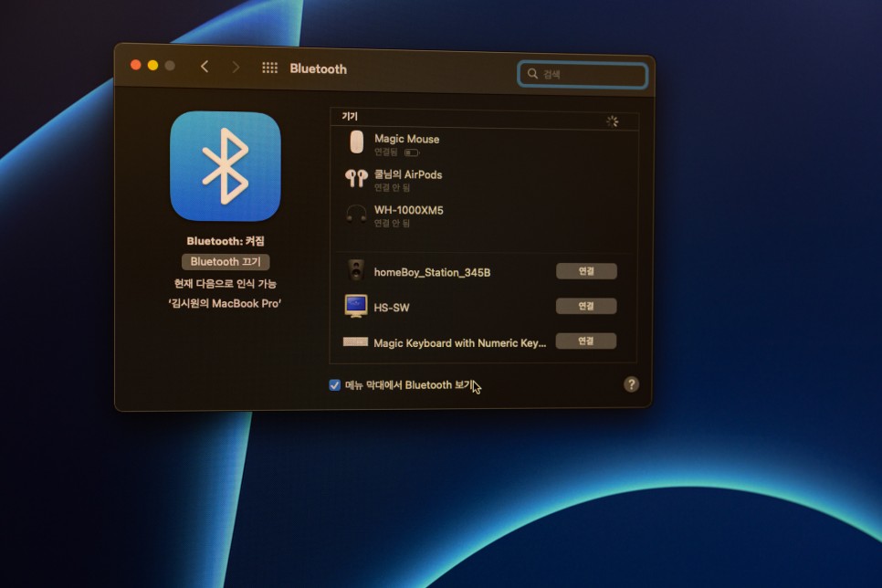
Task: Select the WH-1000XM5 headphones icon
Action: coord(356,214)
